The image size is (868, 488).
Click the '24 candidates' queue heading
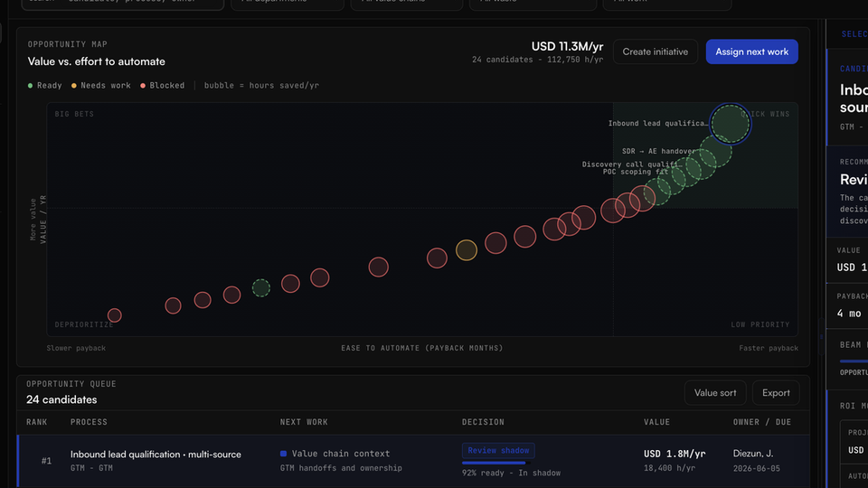point(61,399)
